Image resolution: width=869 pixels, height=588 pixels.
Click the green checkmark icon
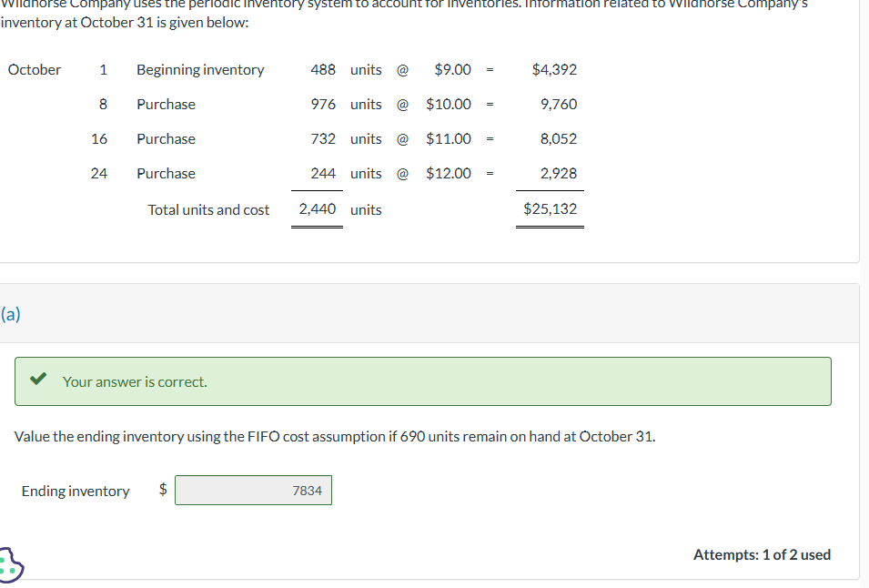pos(36,380)
